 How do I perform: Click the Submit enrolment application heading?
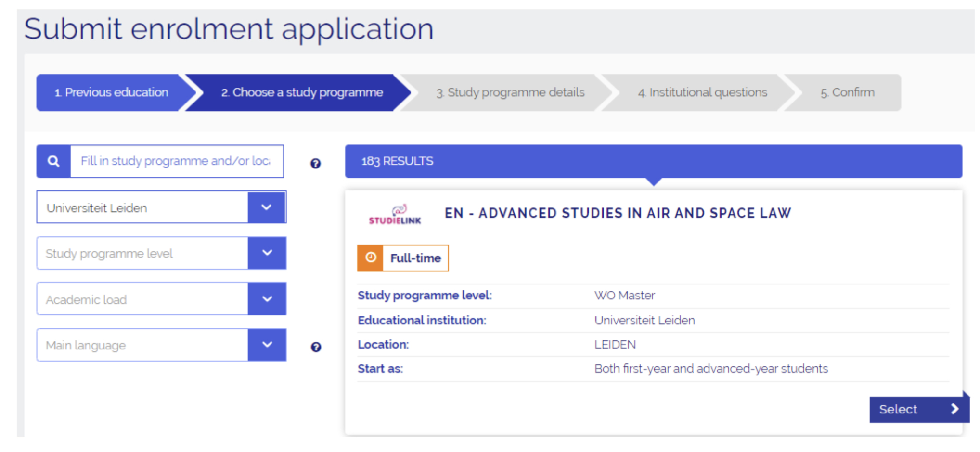(229, 29)
